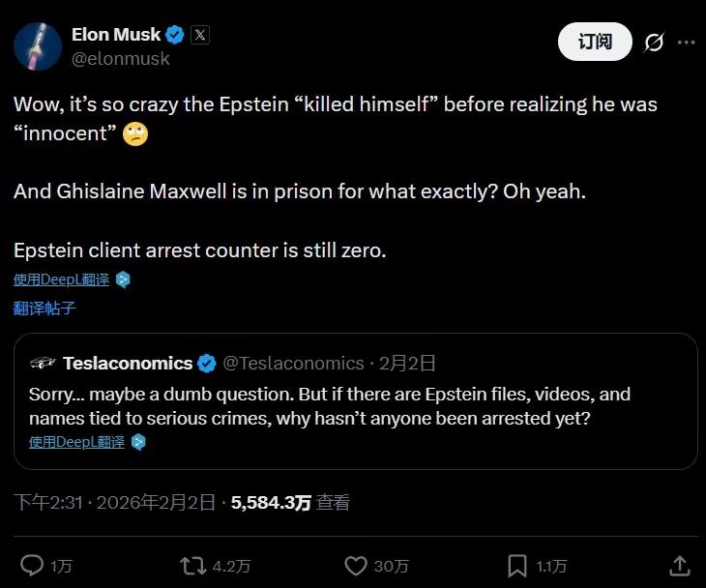
Task: Click the @elonmusk handle
Action: click(120, 59)
